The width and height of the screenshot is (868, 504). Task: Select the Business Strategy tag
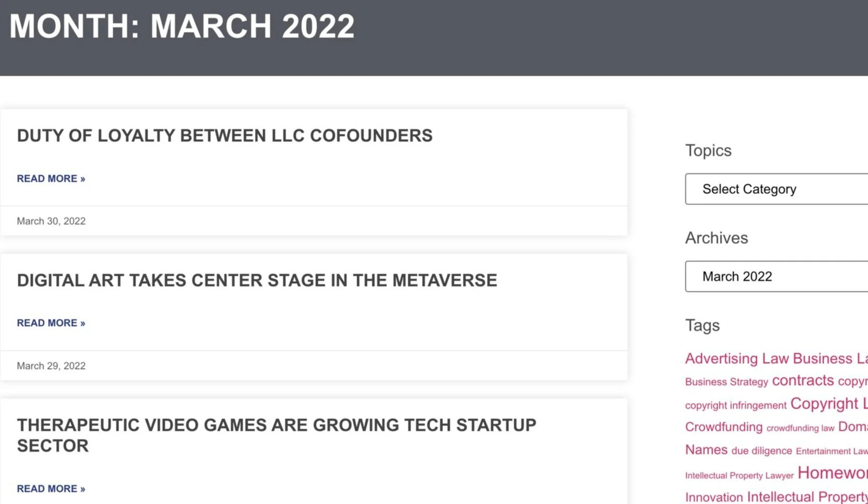tap(726, 382)
